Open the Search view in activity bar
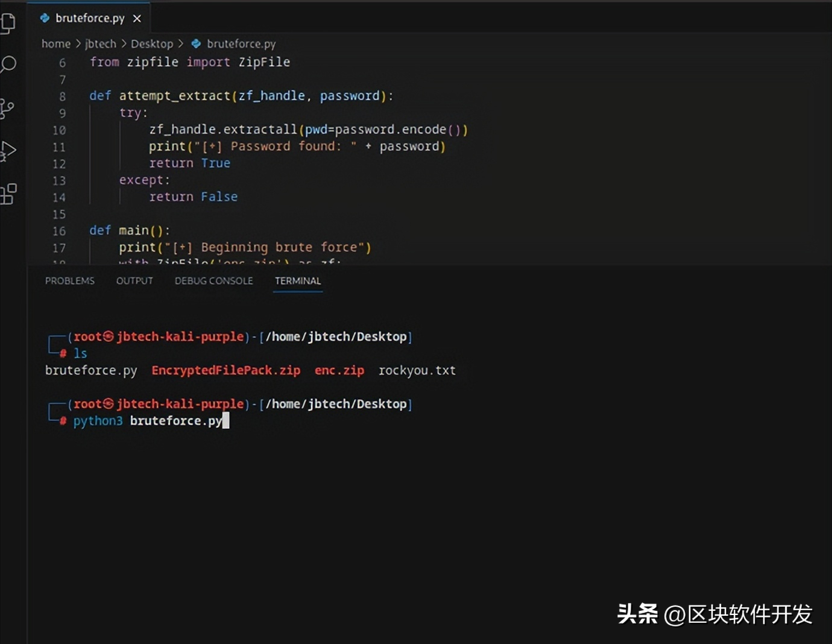Screen dimensions: 832x644 pyautogui.click(x=8, y=64)
